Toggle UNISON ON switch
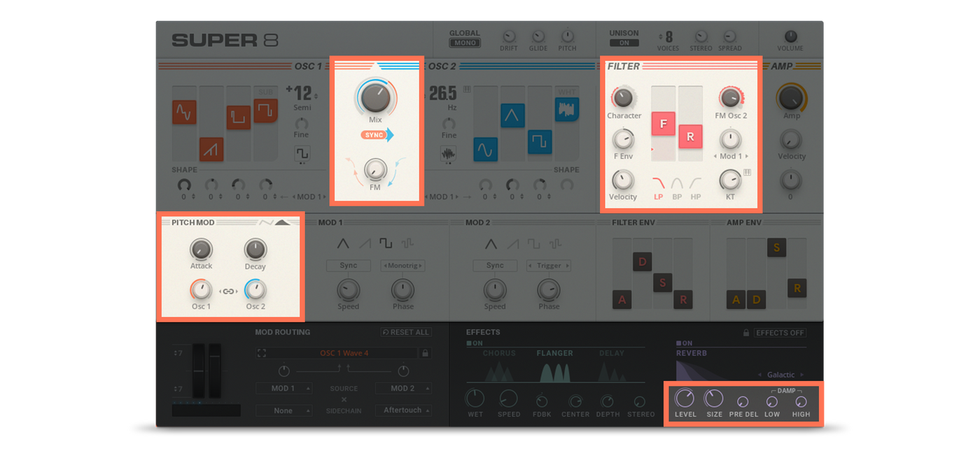This screenshot has height=458, width=980. point(624,43)
